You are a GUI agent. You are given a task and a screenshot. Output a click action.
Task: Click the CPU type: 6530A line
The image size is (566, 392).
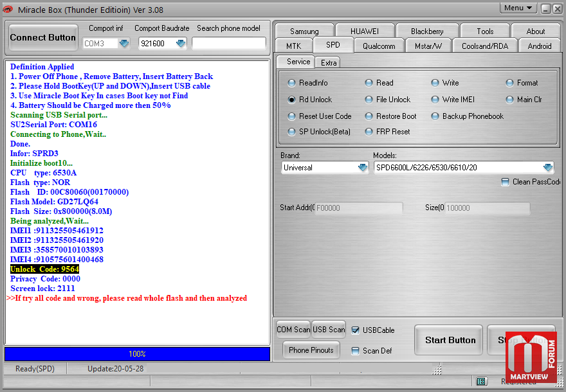43,173
